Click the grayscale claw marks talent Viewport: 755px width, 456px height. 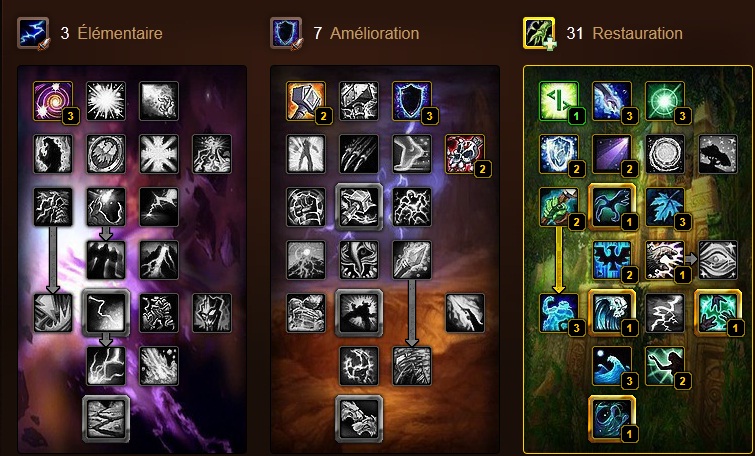359,154
